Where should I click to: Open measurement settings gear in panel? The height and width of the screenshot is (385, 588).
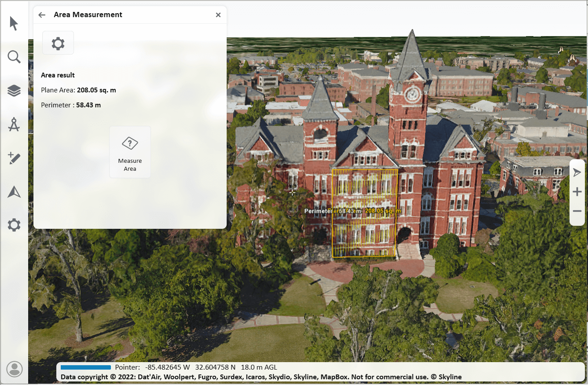click(x=58, y=43)
